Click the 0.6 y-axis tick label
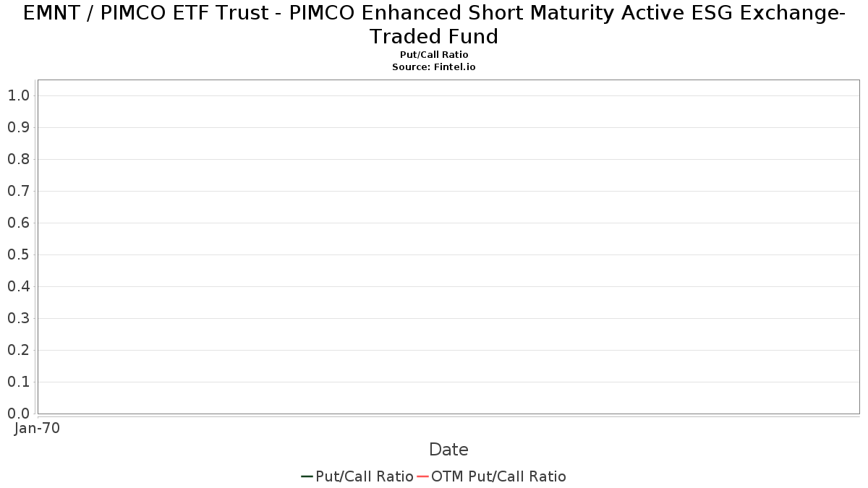This screenshot has height=488, width=868. click(x=18, y=223)
